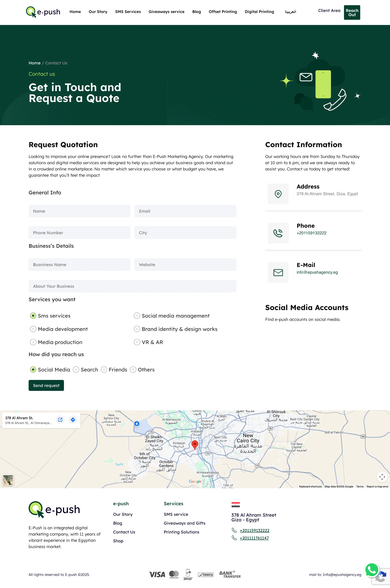390x588 pixels.
Task: Click Report a map error link
Action: click(377, 486)
